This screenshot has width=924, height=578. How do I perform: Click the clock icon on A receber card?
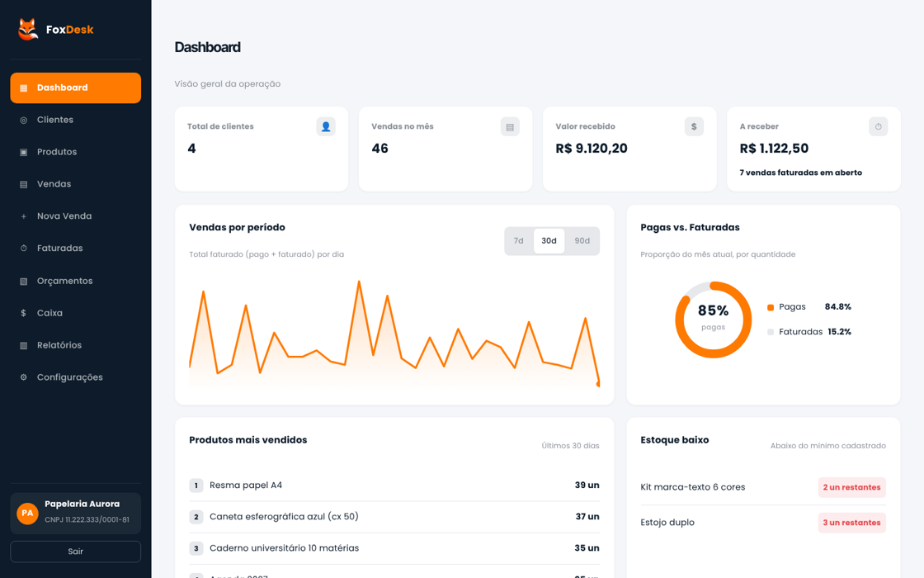(x=878, y=127)
